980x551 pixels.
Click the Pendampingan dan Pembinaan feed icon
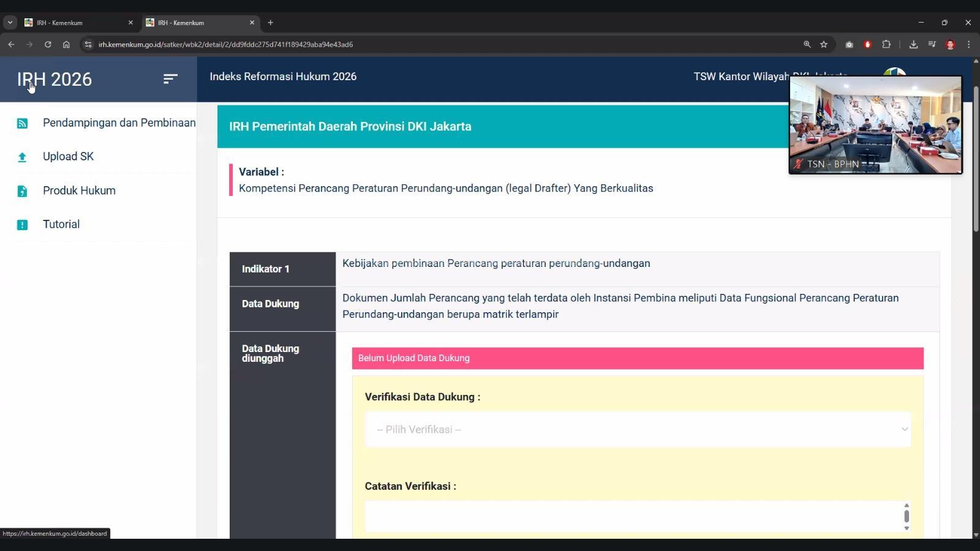click(22, 123)
